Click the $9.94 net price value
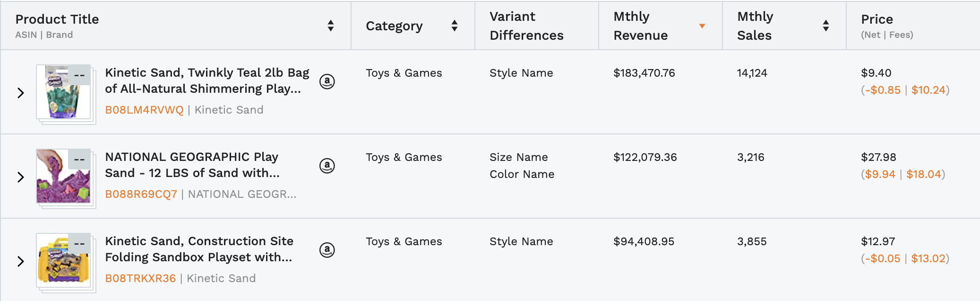This screenshot has height=301, width=980. click(x=880, y=174)
